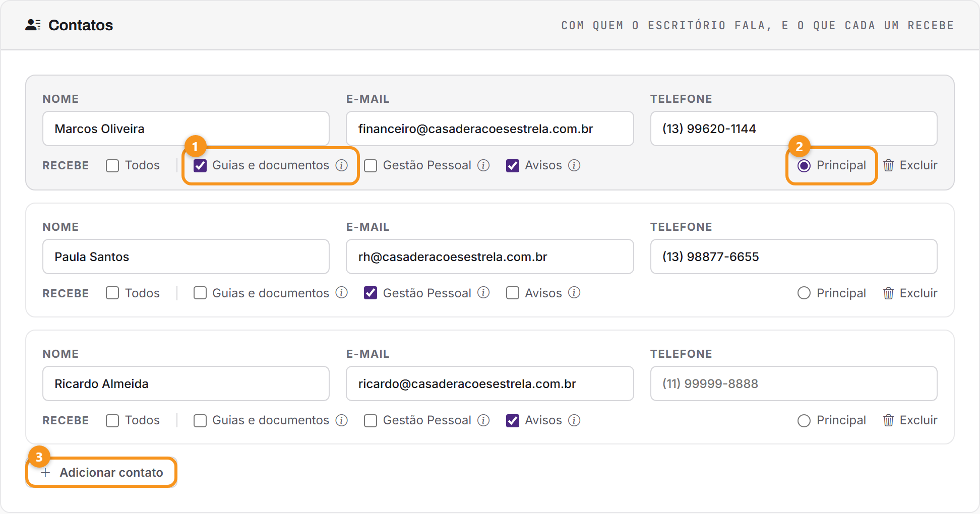Image resolution: width=980 pixels, height=514 pixels.
Task: Open info icon for Guias e documentos, Ricardo row
Action: (x=342, y=420)
